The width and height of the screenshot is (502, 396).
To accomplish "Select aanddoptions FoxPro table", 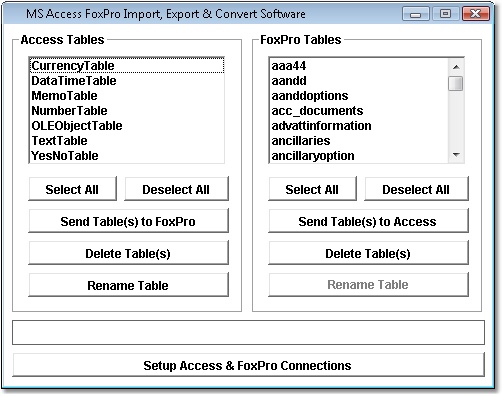I will (x=359, y=96).
